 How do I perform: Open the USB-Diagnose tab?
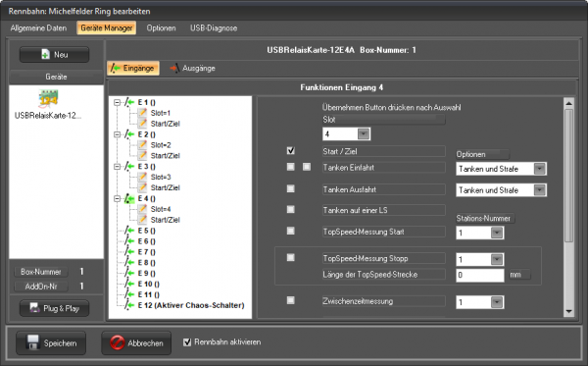(x=214, y=28)
